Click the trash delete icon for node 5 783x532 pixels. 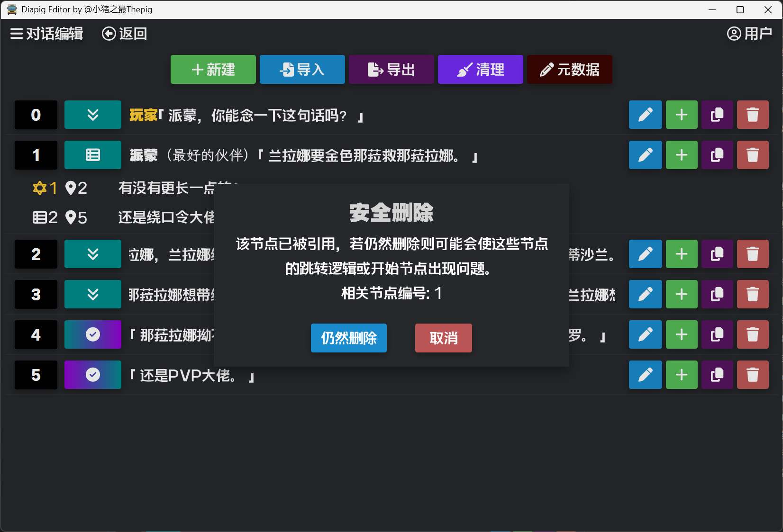[753, 375]
